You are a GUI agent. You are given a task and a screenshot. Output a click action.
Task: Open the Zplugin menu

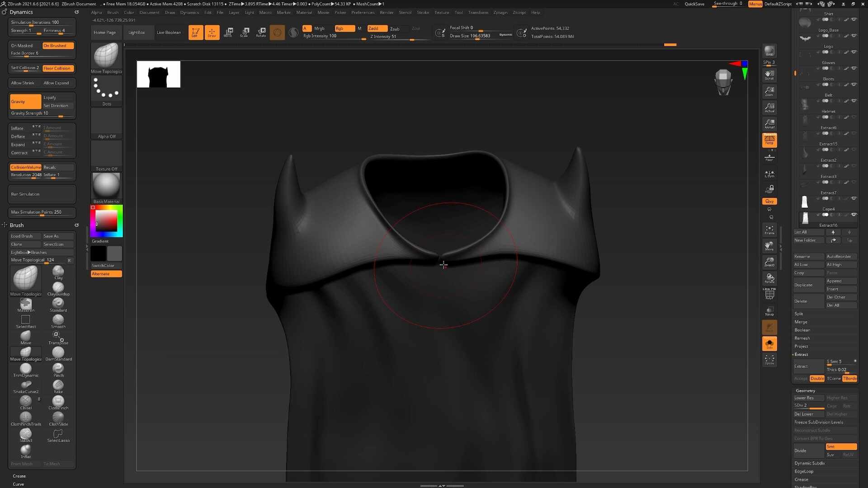pos(500,12)
